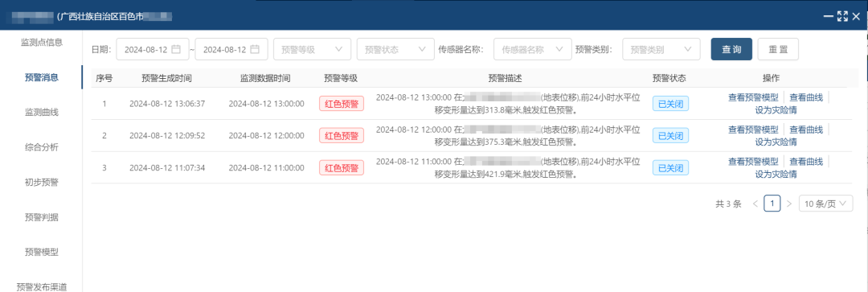Click 查看曲线 link in row 1
Image resolution: width=868 pixels, height=292 pixels.
pyautogui.click(x=806, y=98)
